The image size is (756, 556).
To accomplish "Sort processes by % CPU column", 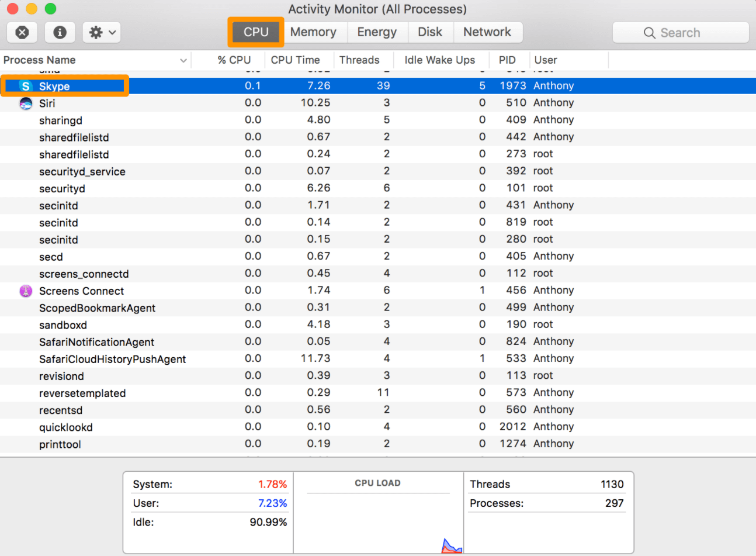I will click(234, 60).
